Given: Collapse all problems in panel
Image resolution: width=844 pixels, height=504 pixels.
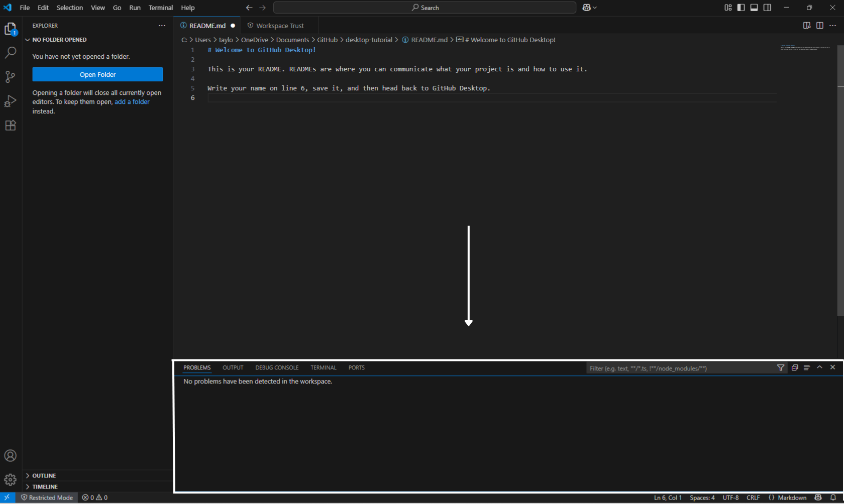Looking at the screenshot, I should click(x=795, y=368).
